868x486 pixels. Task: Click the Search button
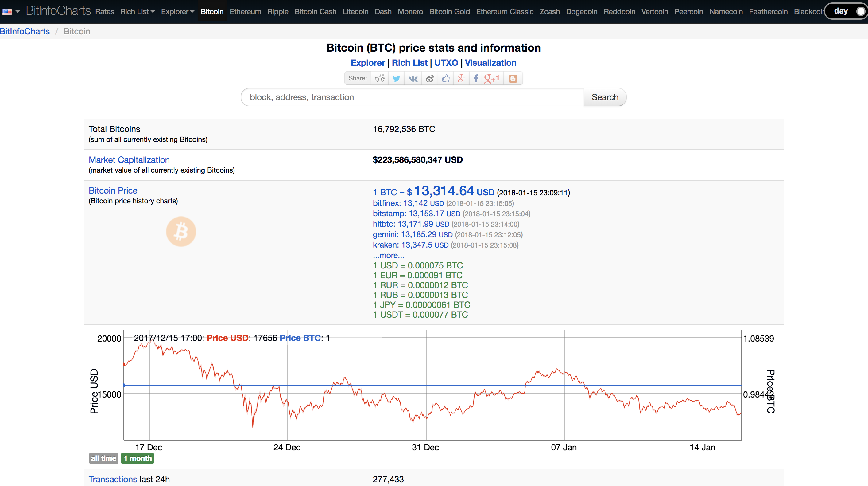click(x=605, y=97)
